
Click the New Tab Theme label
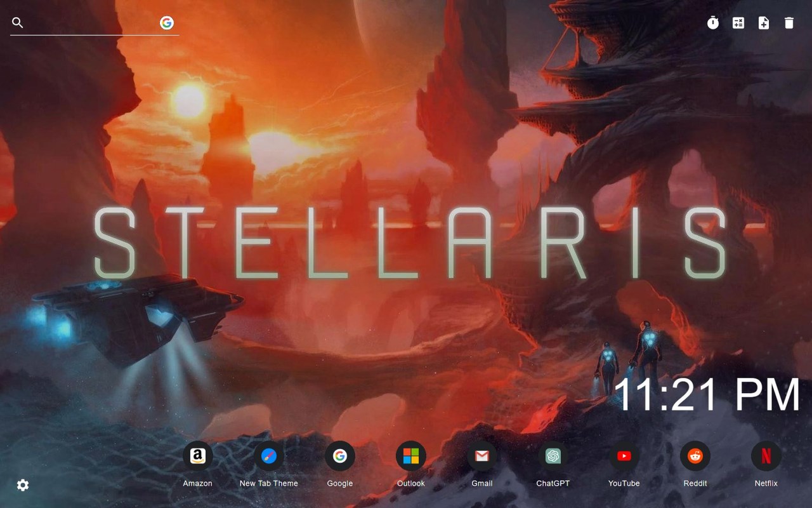tap(269, 483)
